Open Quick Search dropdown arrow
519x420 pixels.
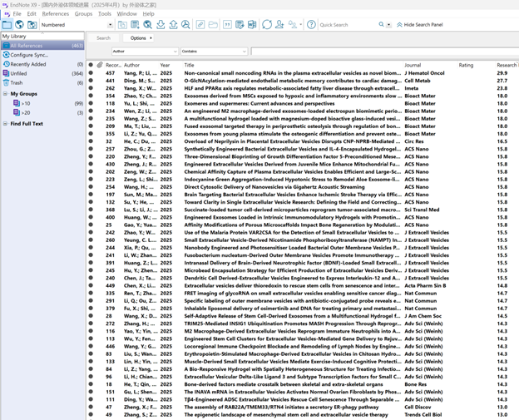pyautogui.click(x=389, y=25)
